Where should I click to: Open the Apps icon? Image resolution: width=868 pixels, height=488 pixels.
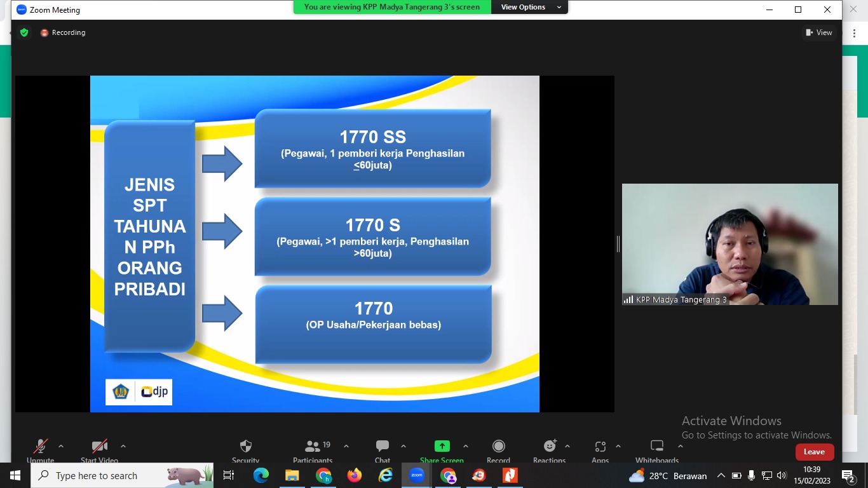point(600,447)
